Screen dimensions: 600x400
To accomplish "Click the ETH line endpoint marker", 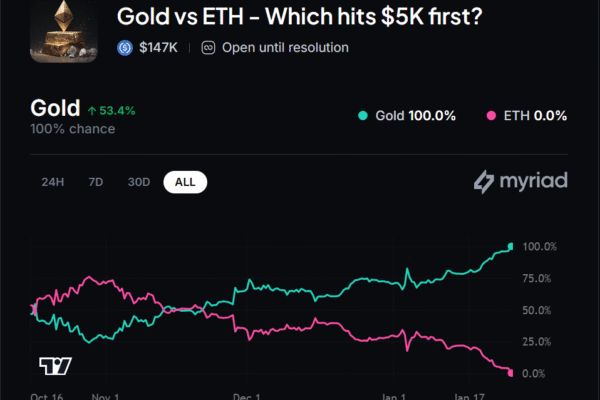I will click(511, 373).
